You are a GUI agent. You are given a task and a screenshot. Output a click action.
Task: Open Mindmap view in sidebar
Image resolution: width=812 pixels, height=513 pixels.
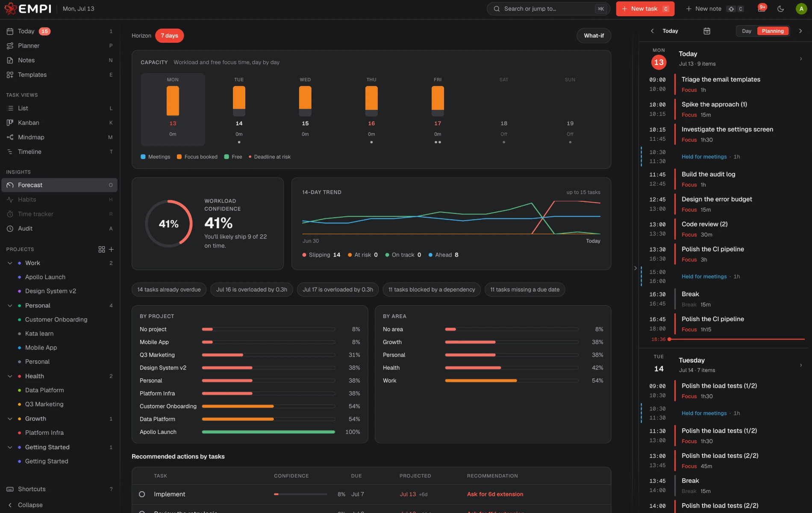tap(60, 137)
